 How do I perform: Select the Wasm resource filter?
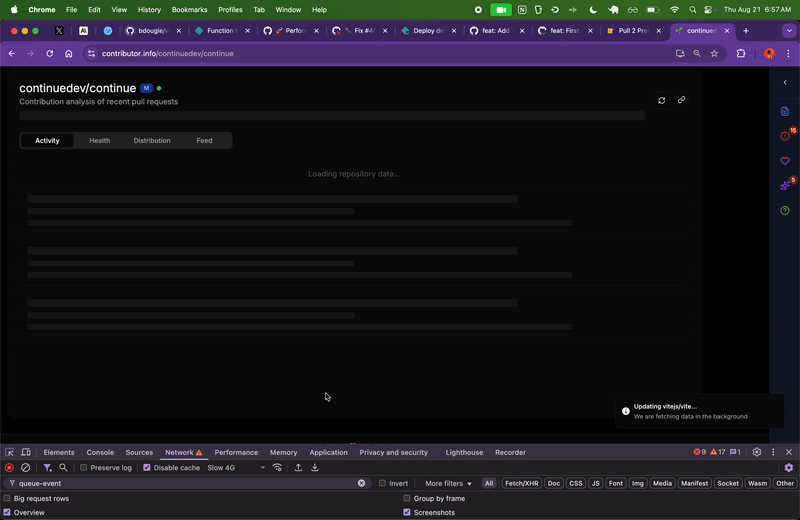pyautogui.click(x=757, y=483)
